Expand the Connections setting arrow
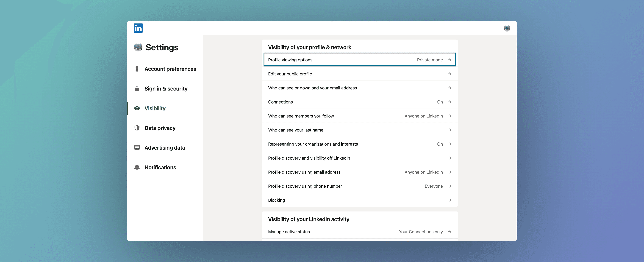644x262 pixels. click(450, 102)
